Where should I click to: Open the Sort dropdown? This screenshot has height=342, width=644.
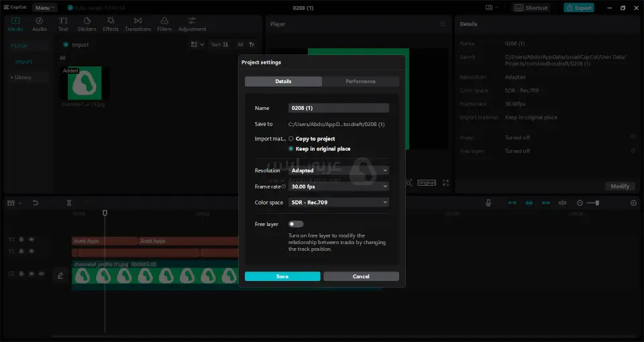pos(220,44)
